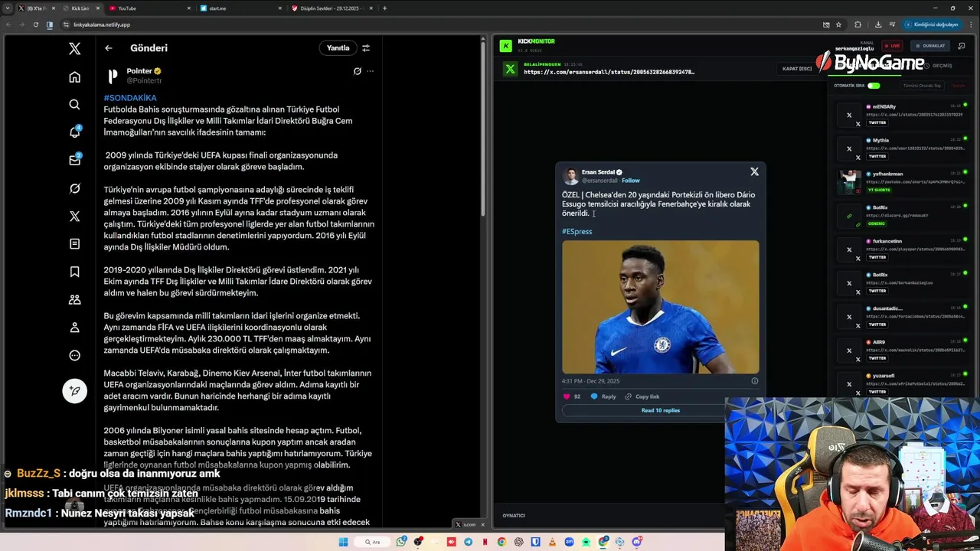This screenshot has height=551, width=980.
Task: Open lists icon in X sidebar
Action: 74,244
